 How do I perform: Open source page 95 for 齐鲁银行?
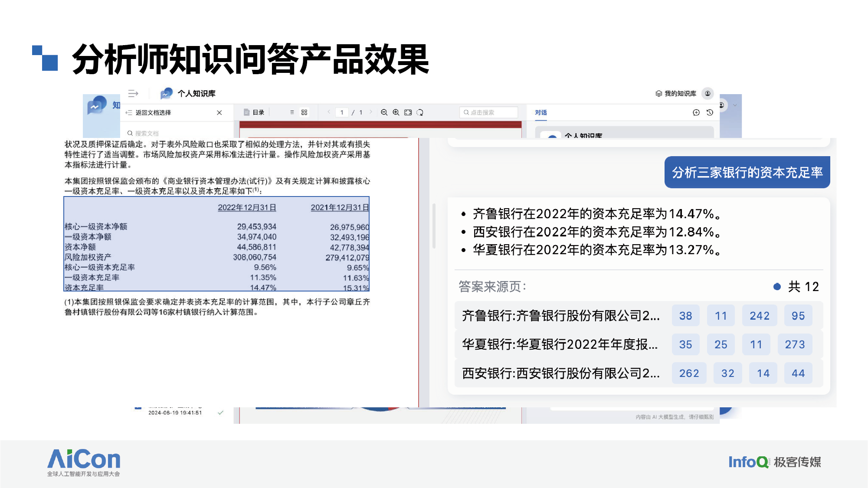798,316
